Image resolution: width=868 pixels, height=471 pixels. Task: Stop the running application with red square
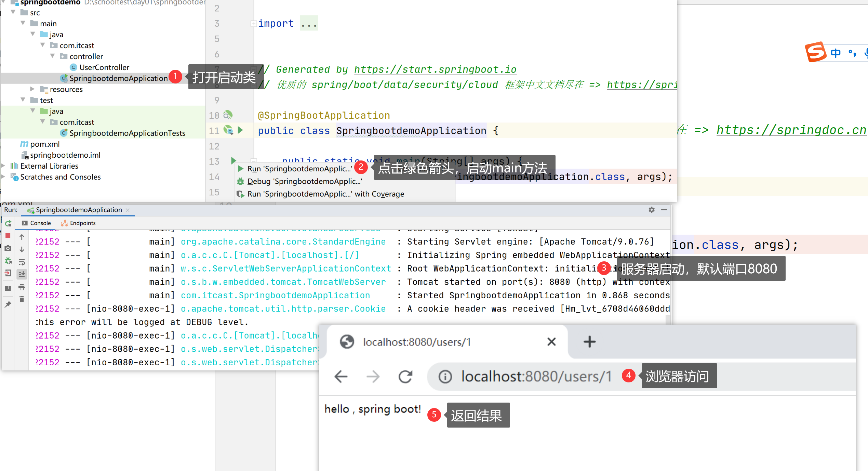[8, 236]
